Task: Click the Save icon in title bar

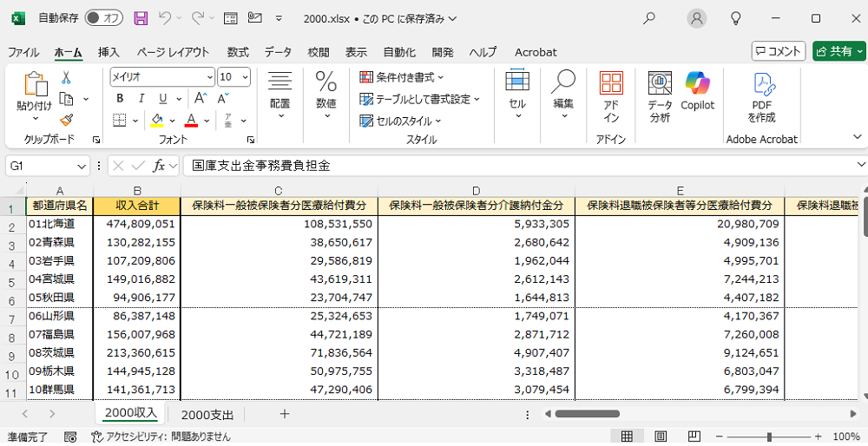Action: pyautogui.click(x=141, y=18)
